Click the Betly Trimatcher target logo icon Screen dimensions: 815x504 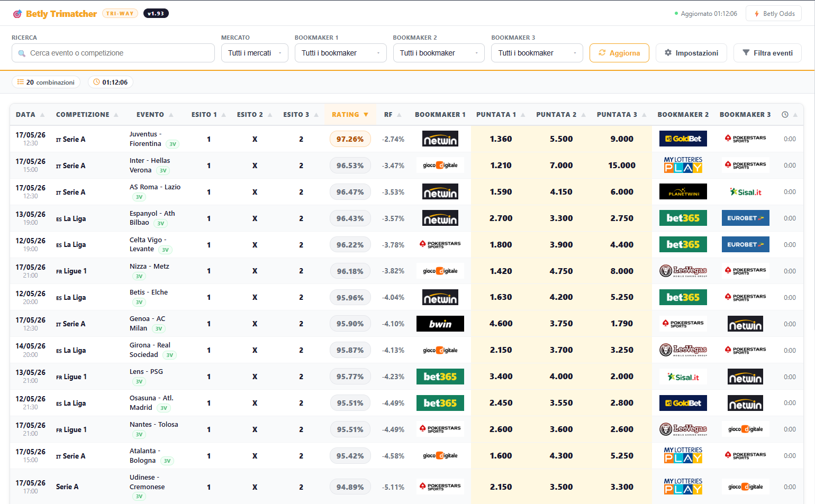pos(17,14)
